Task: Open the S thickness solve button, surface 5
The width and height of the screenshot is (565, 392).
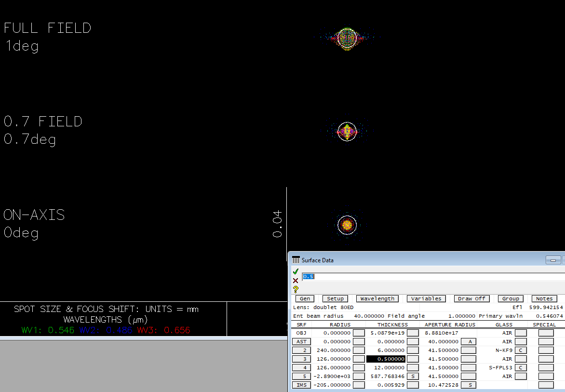Action: [x=413, y=376]
